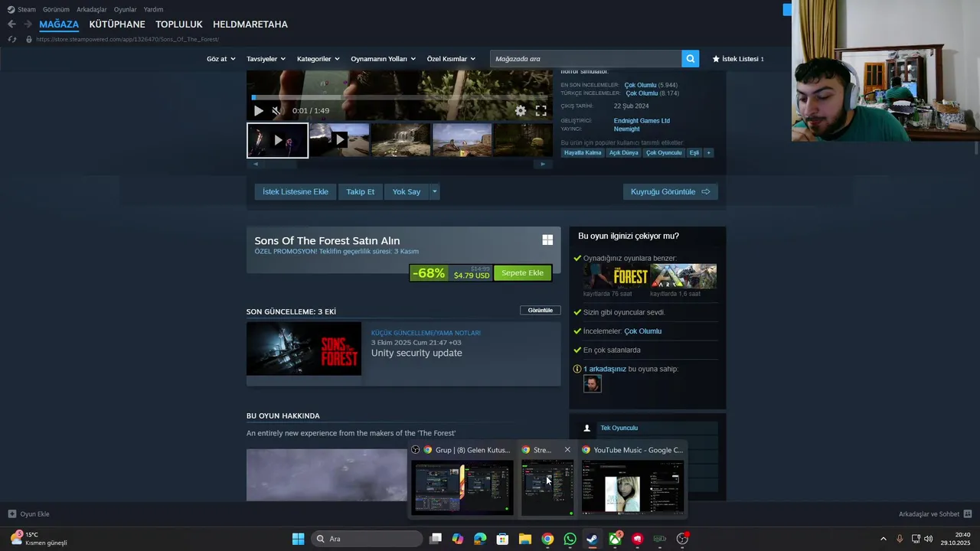Open the KÜTÜPHANE tab
The height and width of the screenshot is (551, 980).
(117, 24)
